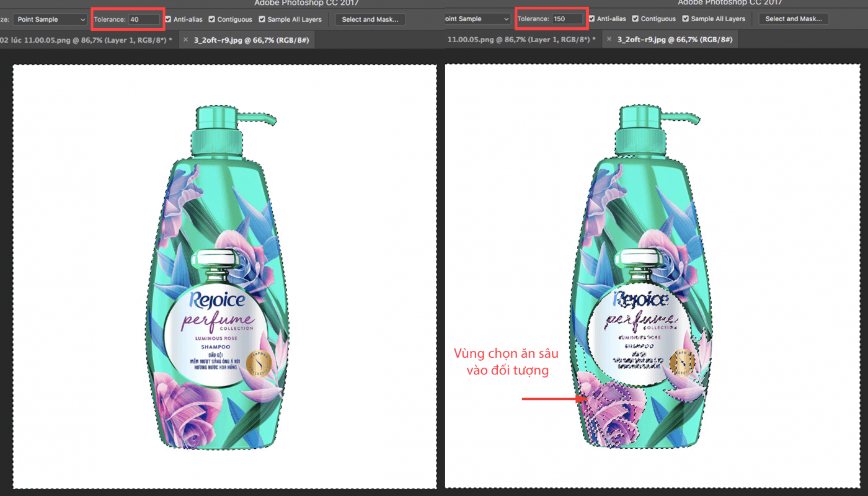Toggle Sample All Layers in Tolerance 150 bar

point(685,19)
